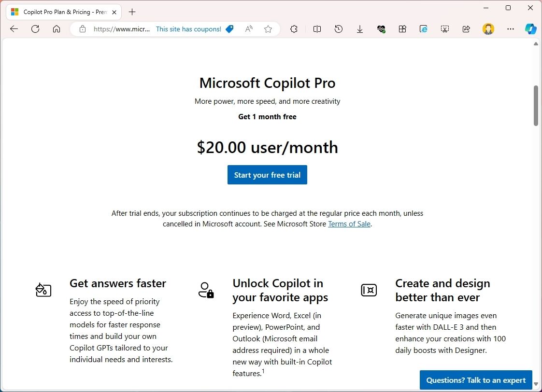Open the Share menu
Viewport: 542px width, 392px height.
point(466,29)
